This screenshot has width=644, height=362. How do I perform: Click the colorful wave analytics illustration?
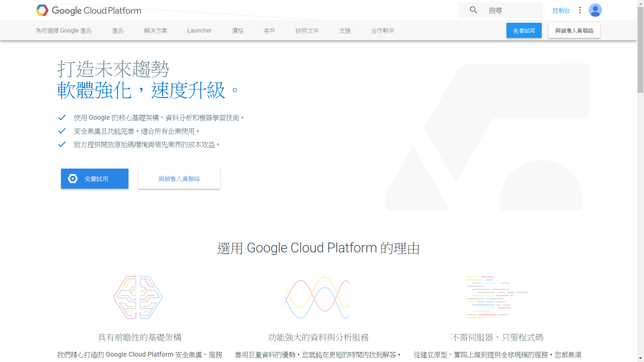pos(317,297)
